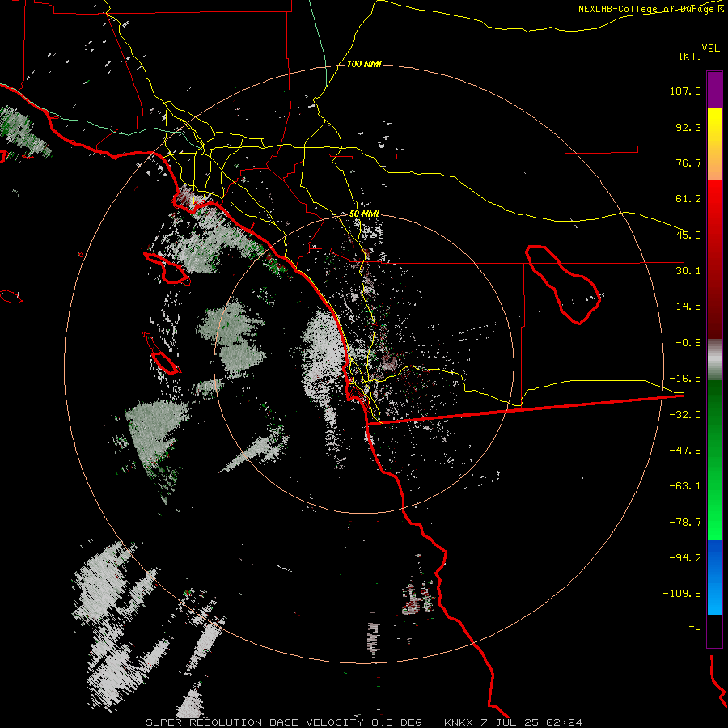This screenshot has width=728, height=728.
Task: Click the 100 NMI range ring label
Action: pos(364,64)
